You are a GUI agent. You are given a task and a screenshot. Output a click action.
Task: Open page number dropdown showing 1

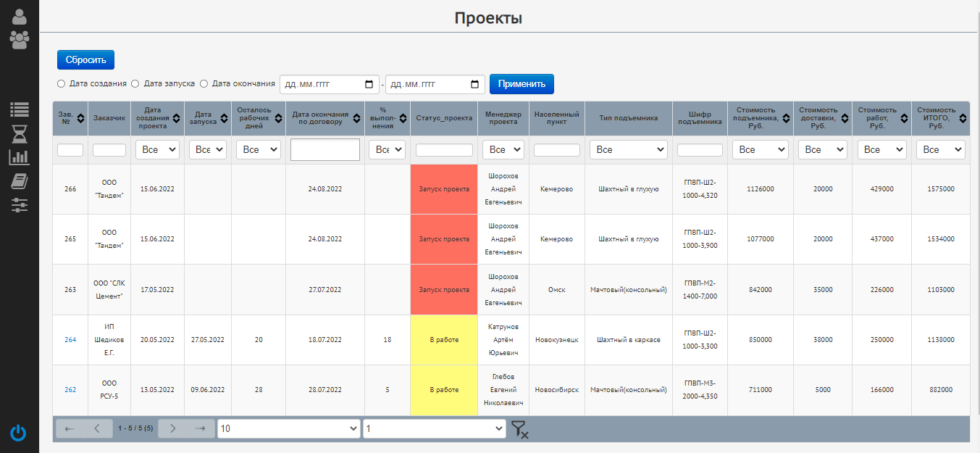tap(435, 429)
